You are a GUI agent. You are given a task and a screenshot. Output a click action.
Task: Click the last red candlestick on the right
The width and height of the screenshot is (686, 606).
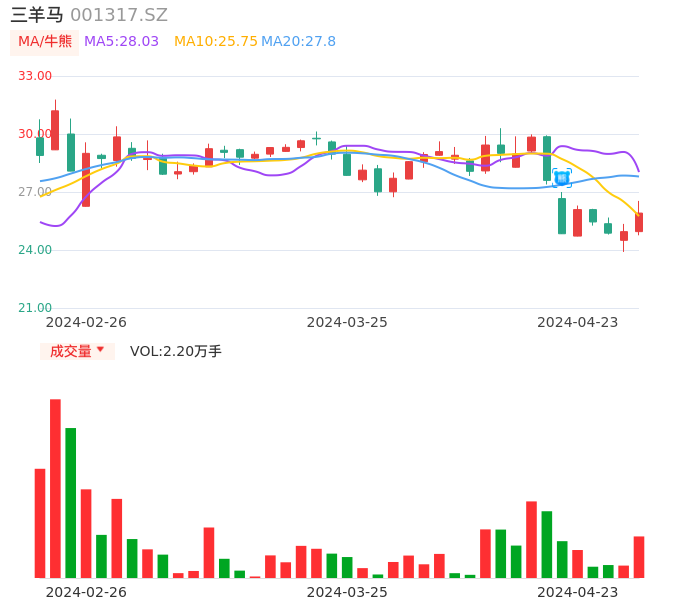[639, 222]
